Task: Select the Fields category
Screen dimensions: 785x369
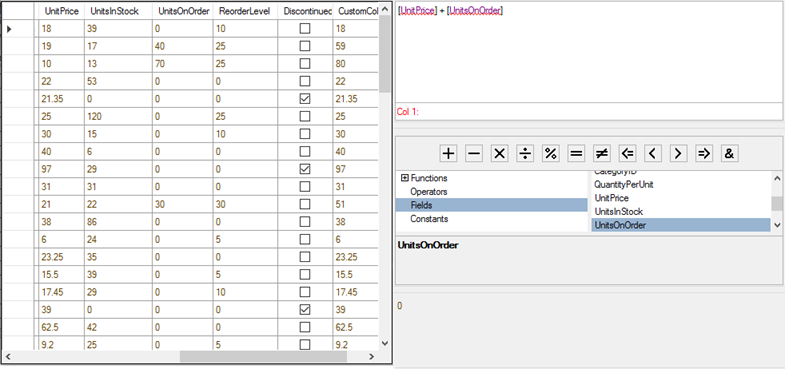Action: [491, 205]
